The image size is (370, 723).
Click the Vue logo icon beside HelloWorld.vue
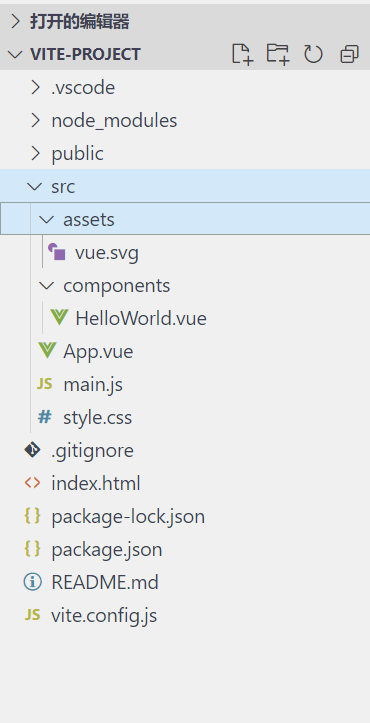tap(59, 318)
